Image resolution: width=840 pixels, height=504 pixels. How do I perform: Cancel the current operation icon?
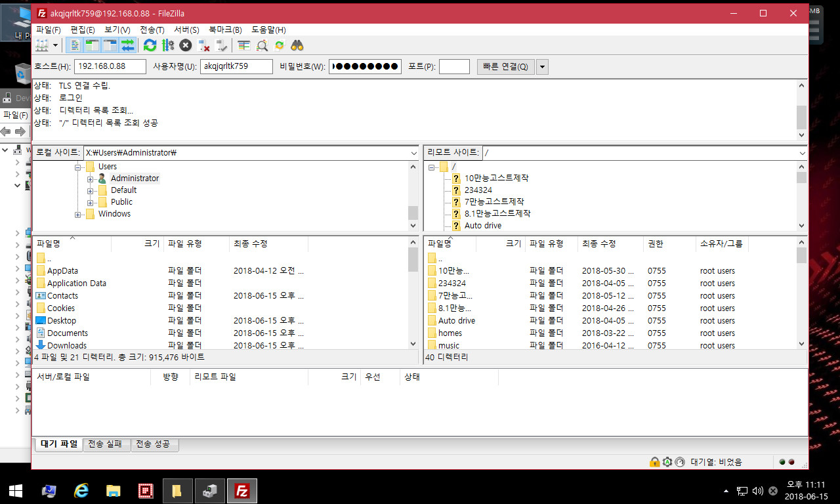click(186, 45)
